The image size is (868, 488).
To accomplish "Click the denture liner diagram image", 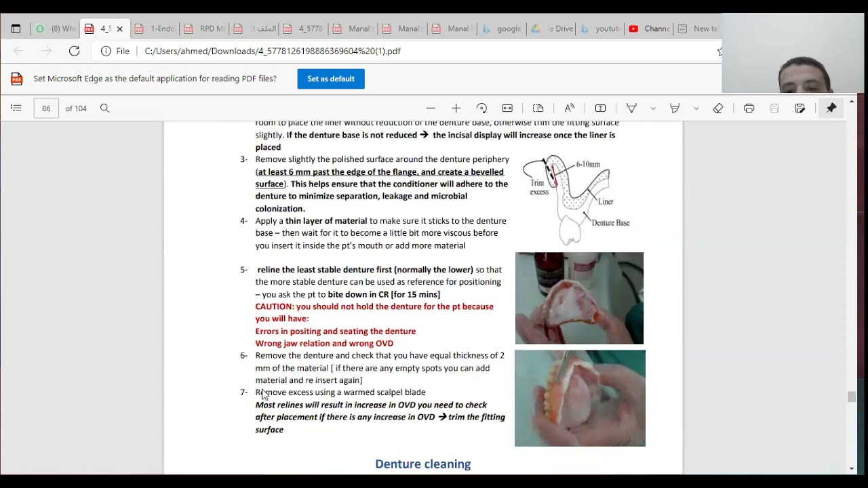I will pyautogui.click(x=576, y=199).
